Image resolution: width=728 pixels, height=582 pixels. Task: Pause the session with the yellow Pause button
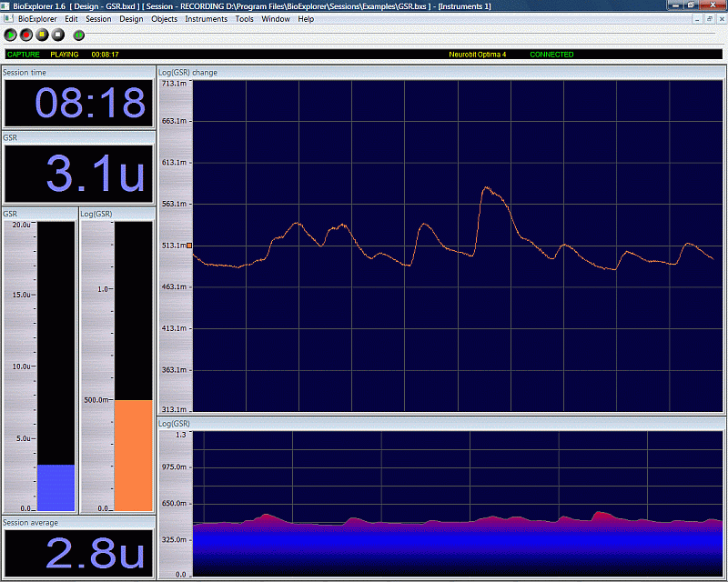tap(42, 35)
